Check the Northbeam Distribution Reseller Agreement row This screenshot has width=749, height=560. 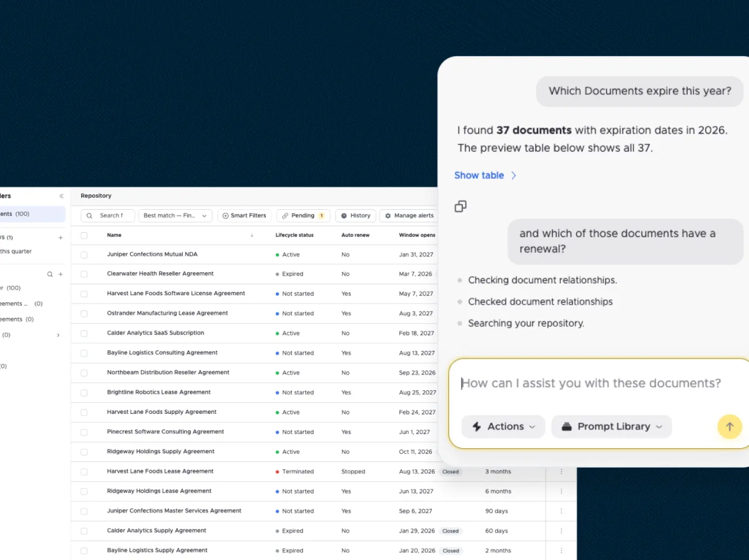[x=84, y=373]
